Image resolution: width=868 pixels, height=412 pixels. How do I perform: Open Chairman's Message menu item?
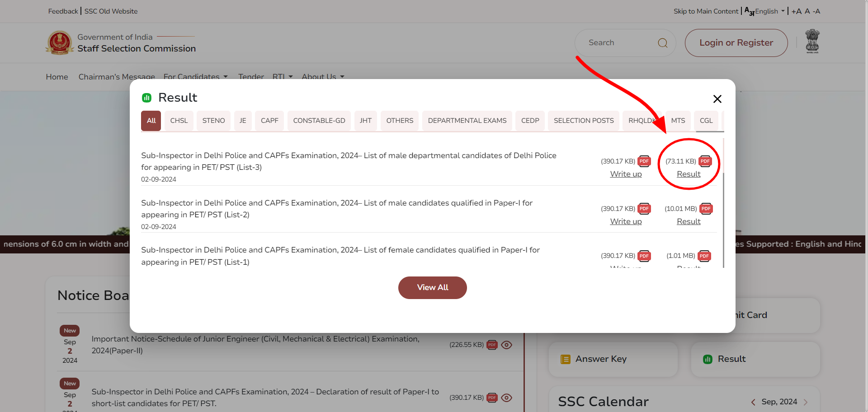[117, 77]
